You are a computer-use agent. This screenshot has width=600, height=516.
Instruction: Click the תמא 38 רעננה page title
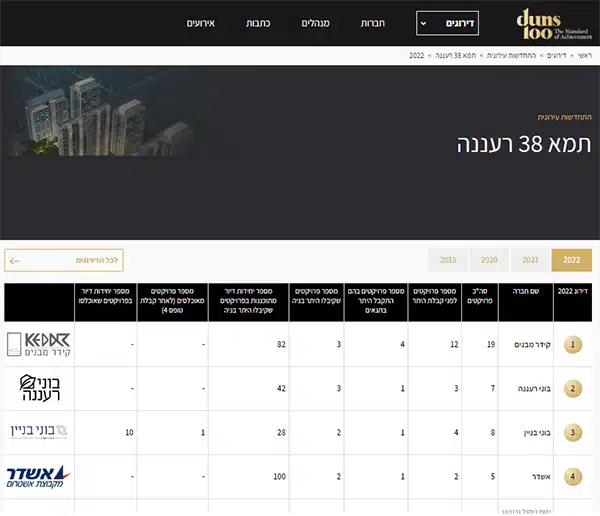pyautogui.click(x=524, y=144)
